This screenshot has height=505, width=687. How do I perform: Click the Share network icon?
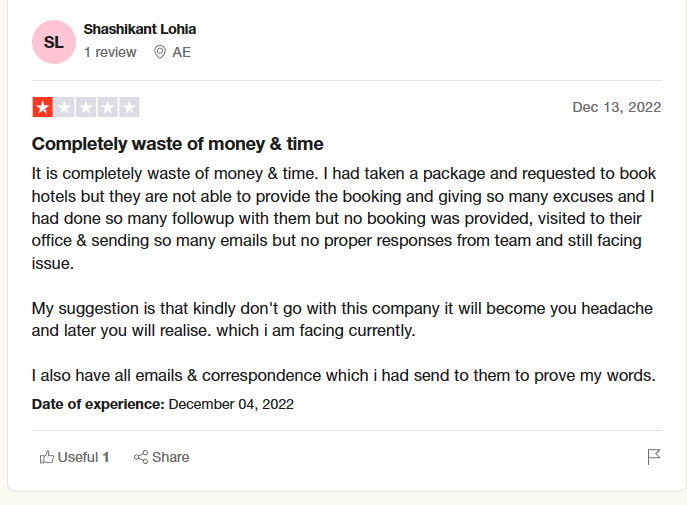(141, 457)
